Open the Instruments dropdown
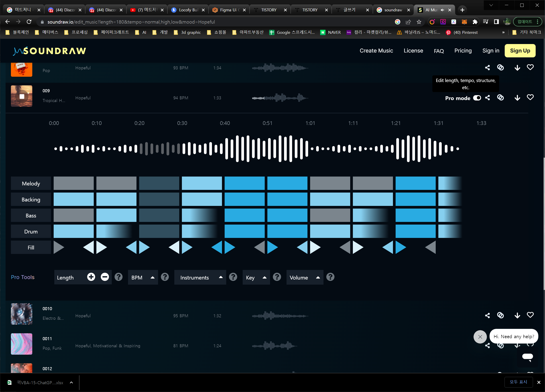 coord(200,277)
